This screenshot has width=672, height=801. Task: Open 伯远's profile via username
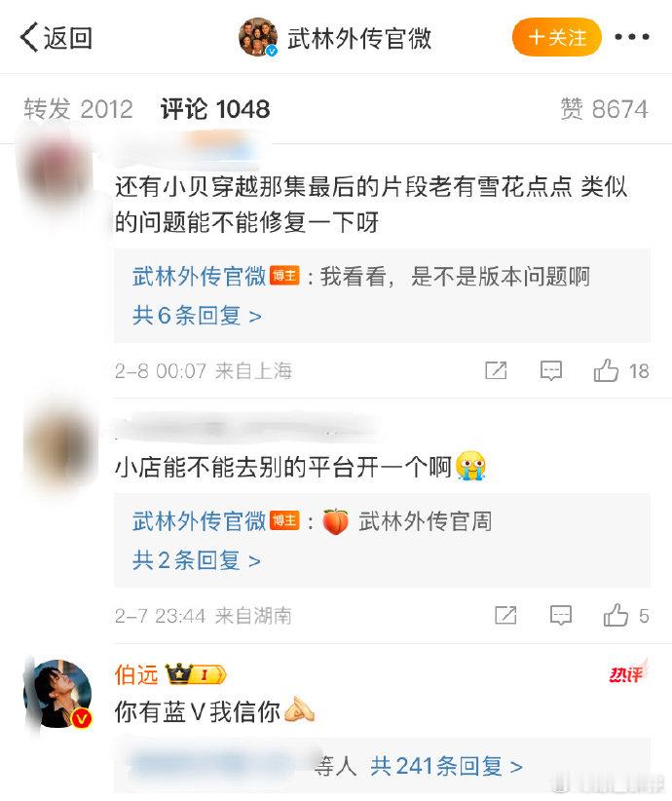(136, 675)
